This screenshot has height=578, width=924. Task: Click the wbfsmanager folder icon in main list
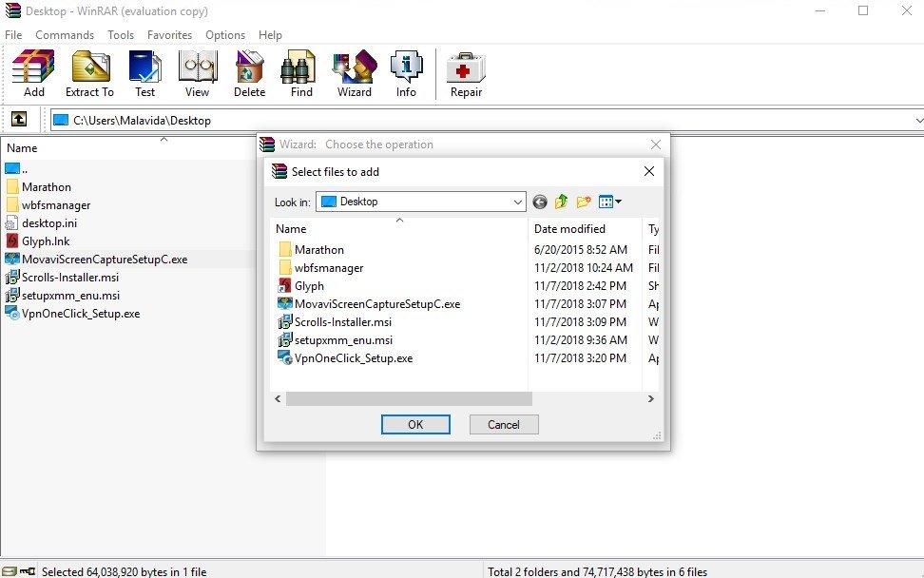pyautogui.click(x=12, y=204)
